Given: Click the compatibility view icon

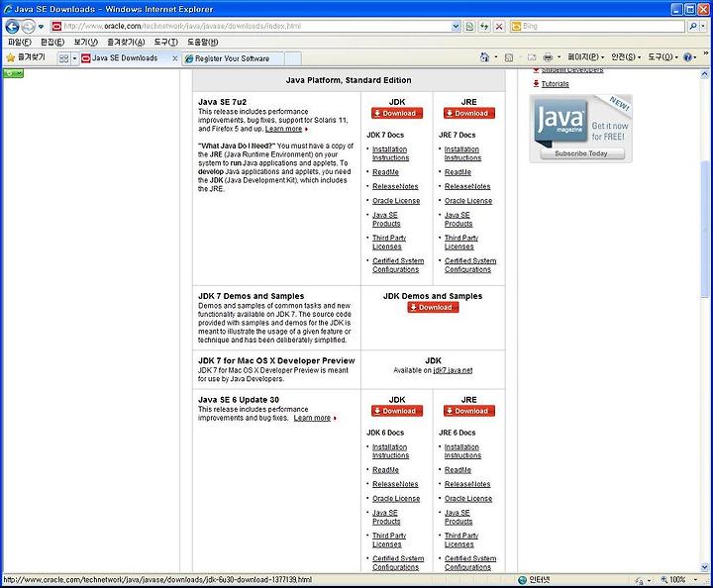Looking at the screenshot, I should 469,27.
